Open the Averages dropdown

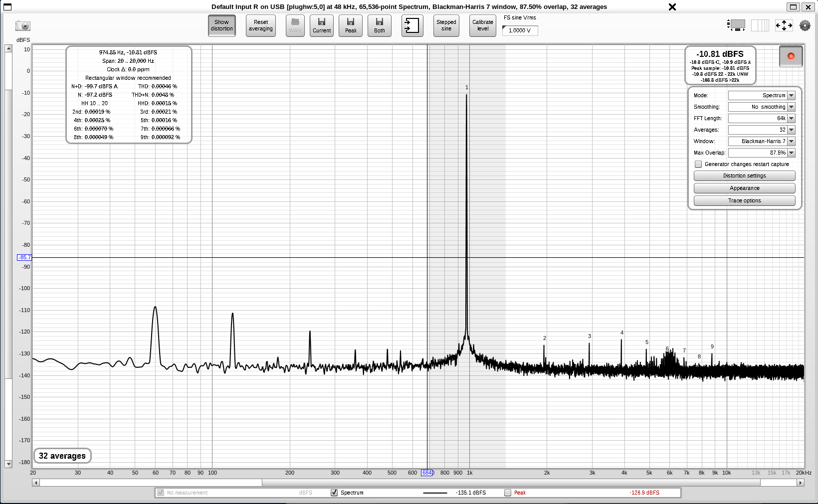(x=762, y=130)
